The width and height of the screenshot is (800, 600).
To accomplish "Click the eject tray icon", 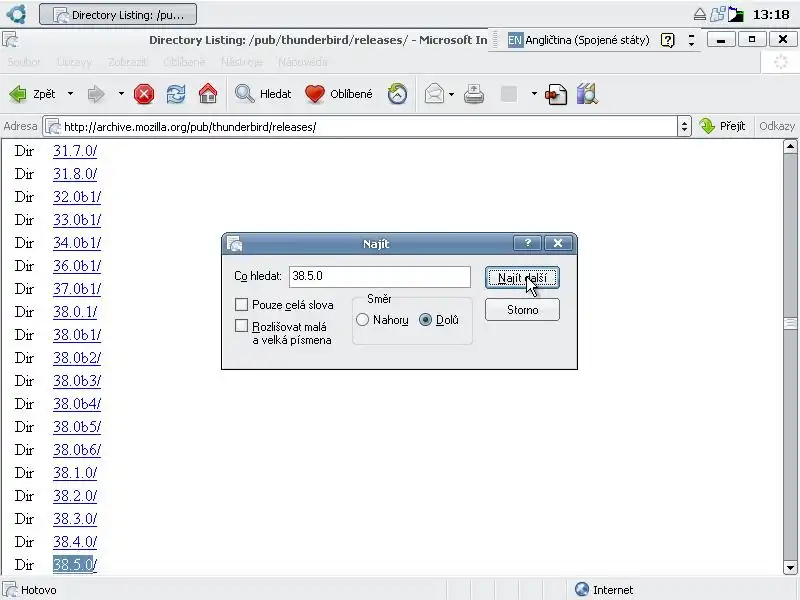I will tap(700, 14).
